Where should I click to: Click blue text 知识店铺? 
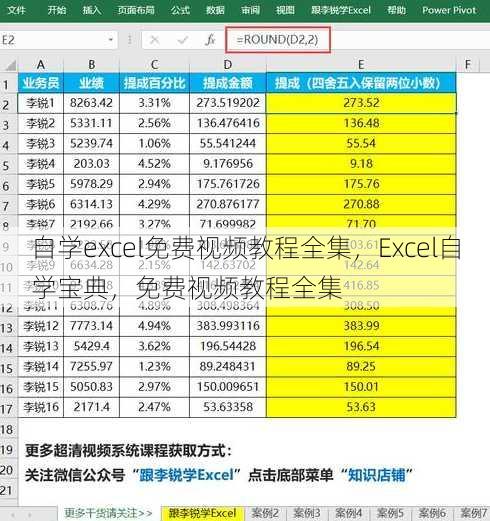coord(376,475)
